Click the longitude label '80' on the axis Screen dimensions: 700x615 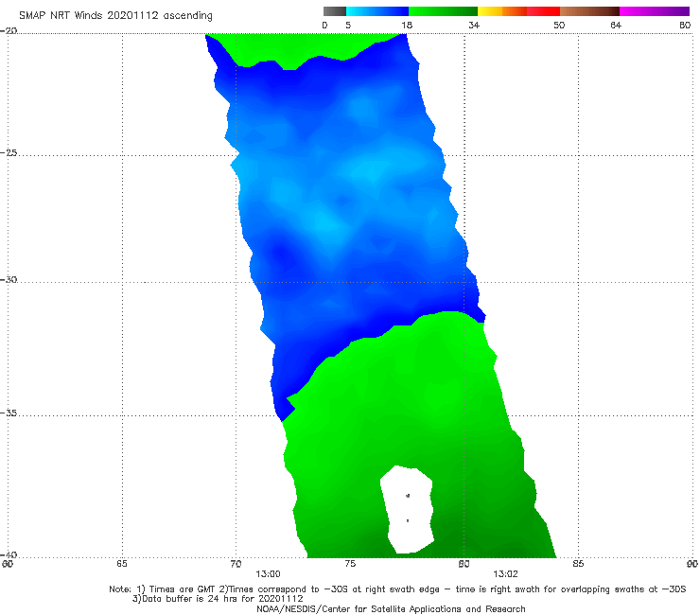coord(464,563)
